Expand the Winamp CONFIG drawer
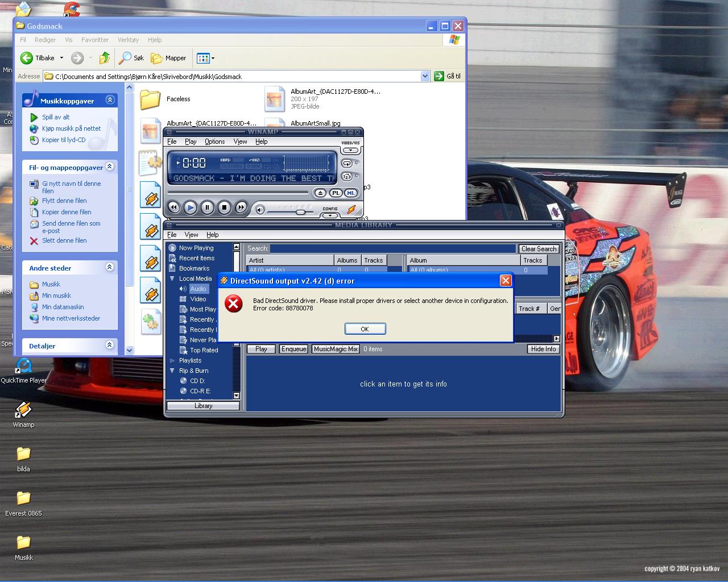728x582 pixels. click(x=330, y=215)
